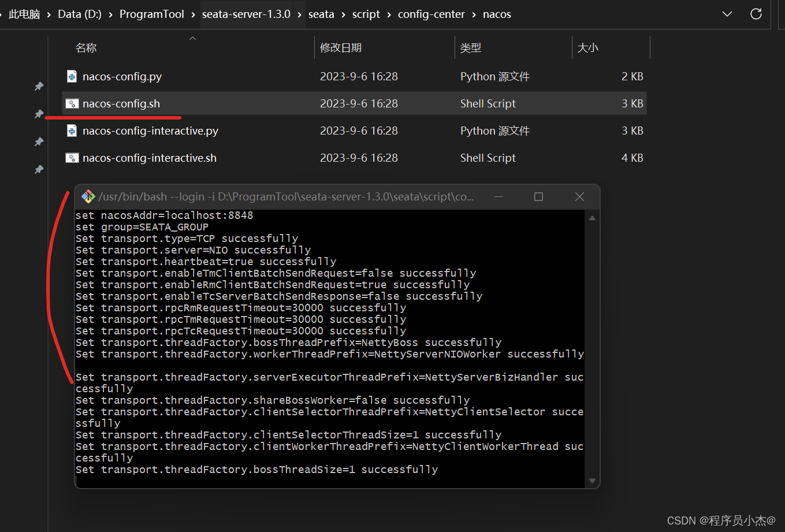
Task: Select the file nacos-config.py
Action: [122, 76]
